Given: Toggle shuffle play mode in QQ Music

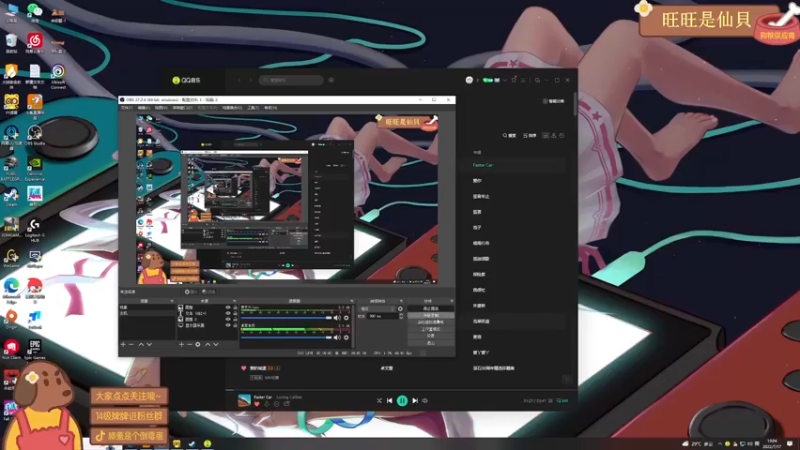Looking at the screenshot, I should point(379,401).
